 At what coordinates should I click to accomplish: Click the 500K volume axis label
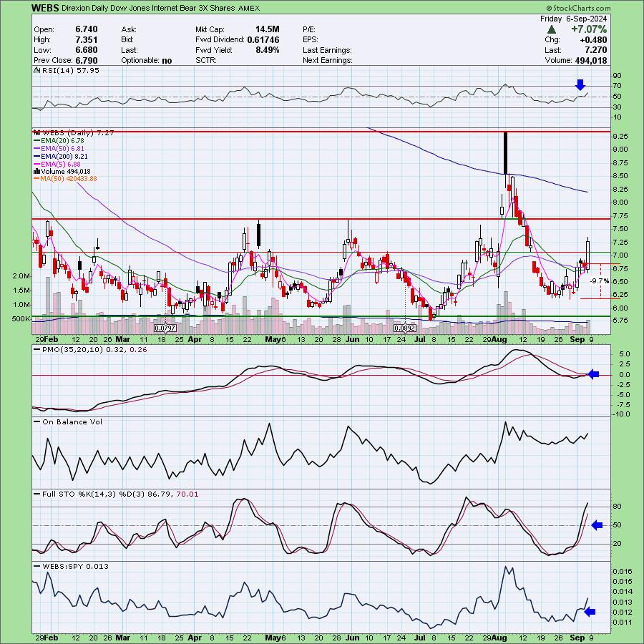click(x=21, y=319)
